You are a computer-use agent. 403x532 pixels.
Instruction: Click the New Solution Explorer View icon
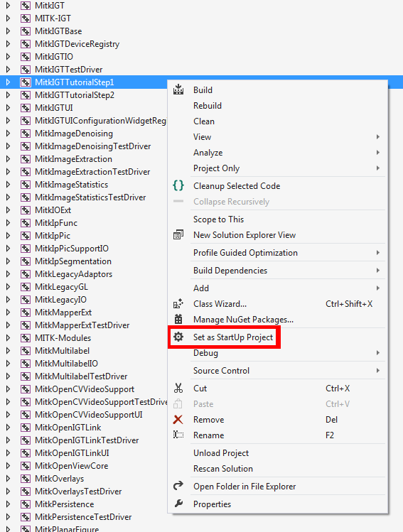click(178, 235)
